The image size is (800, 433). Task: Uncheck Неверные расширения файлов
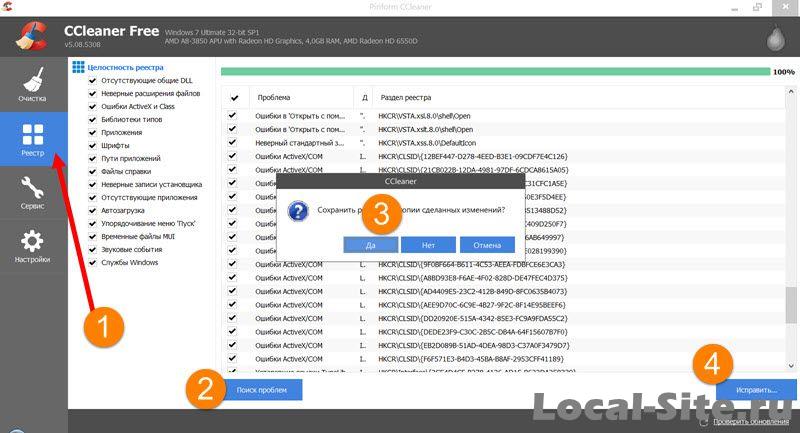[92, 93]
